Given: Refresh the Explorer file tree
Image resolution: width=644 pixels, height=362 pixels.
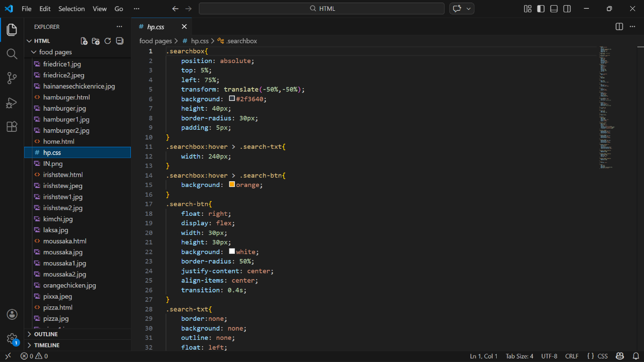Looking at the screenshot, I should point(108,41).
